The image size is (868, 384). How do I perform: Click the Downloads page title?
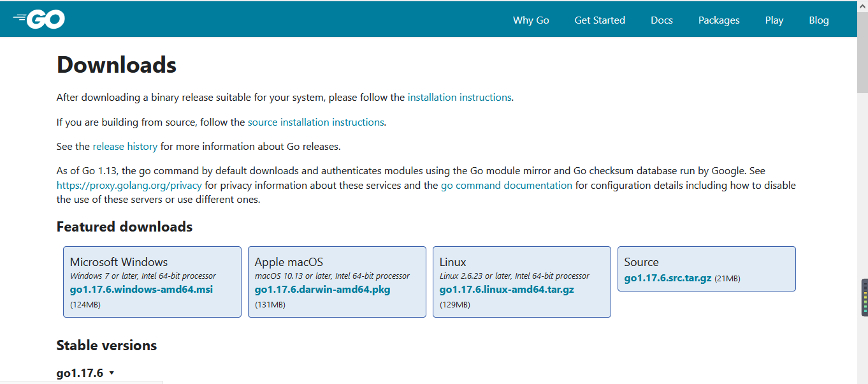(117, 65)
